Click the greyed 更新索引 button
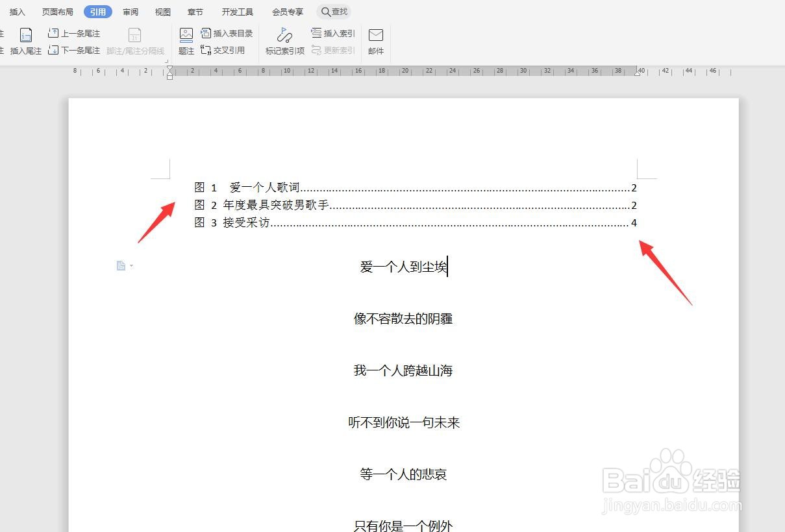Image resolution: width=785 pixels, height=532 pixels. pos(333,50)
